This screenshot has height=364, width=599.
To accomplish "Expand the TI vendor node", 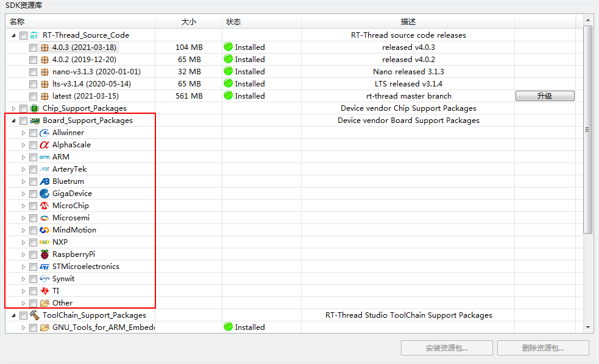I will (23, 291).
